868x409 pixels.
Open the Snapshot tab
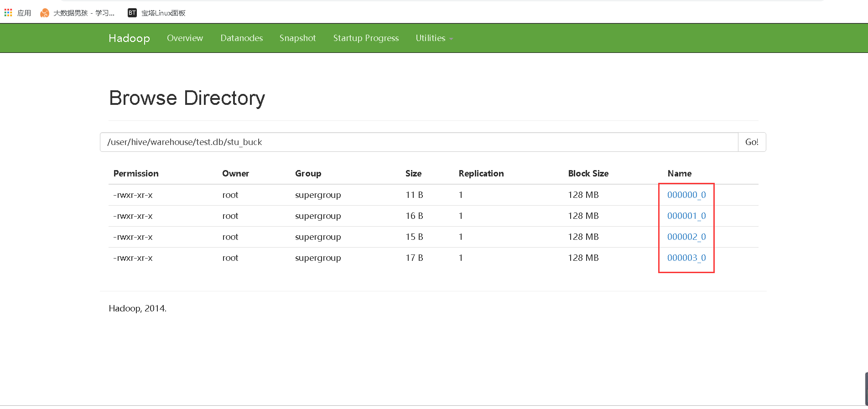tap(297, 38)
